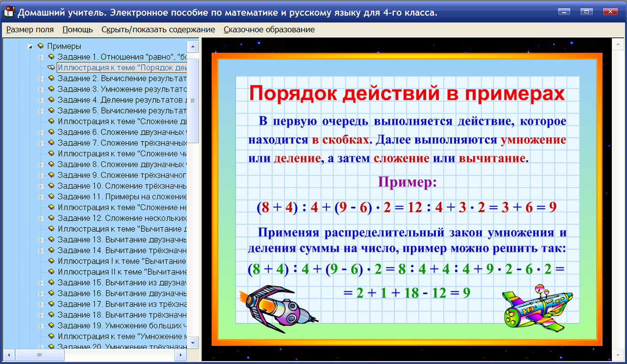
Task: Click book icon beside Задание 15
Action: point(51,283)
